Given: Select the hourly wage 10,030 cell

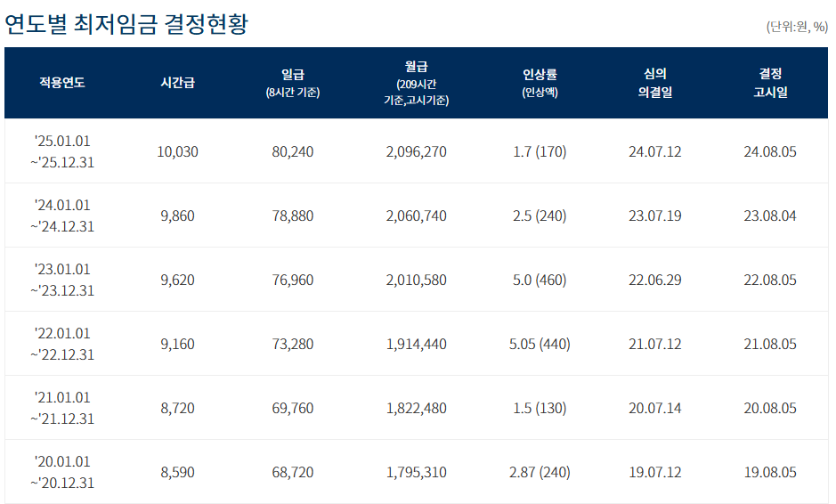Looking at the screenshot, I should (177, 152).
